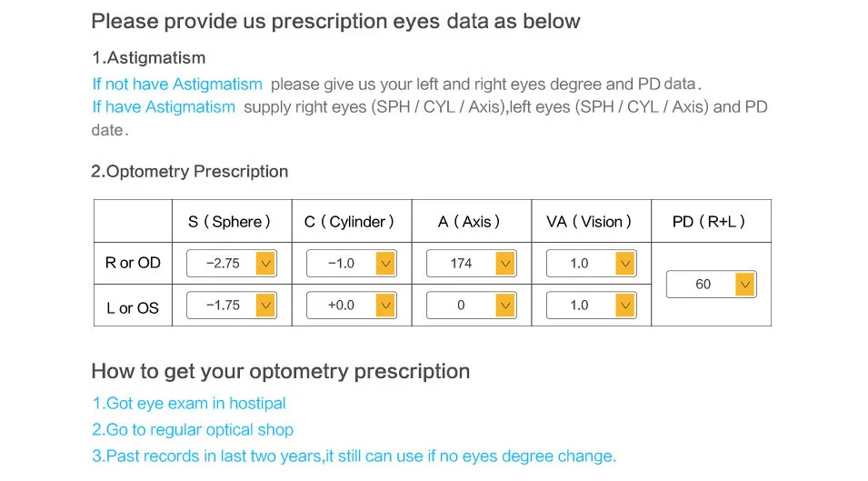868x481 pixels.
Task: Open the PD dropdown arrow
Action: [745, 285]
